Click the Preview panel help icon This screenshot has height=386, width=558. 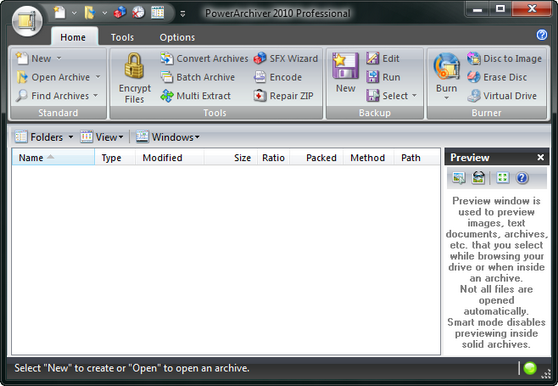tap(522, 178)
